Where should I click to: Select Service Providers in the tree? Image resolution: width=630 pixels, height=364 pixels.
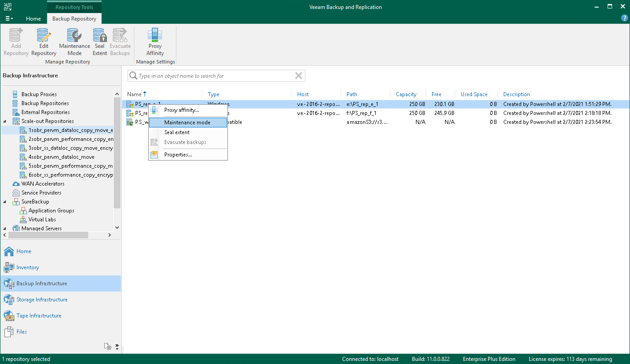[42, 193]
